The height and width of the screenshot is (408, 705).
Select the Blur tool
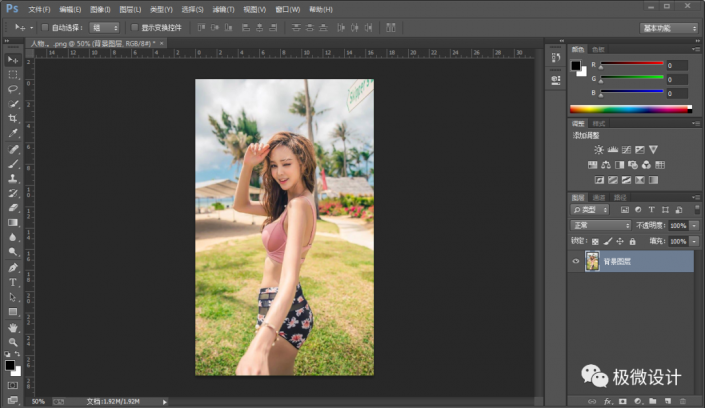point(13,237)
